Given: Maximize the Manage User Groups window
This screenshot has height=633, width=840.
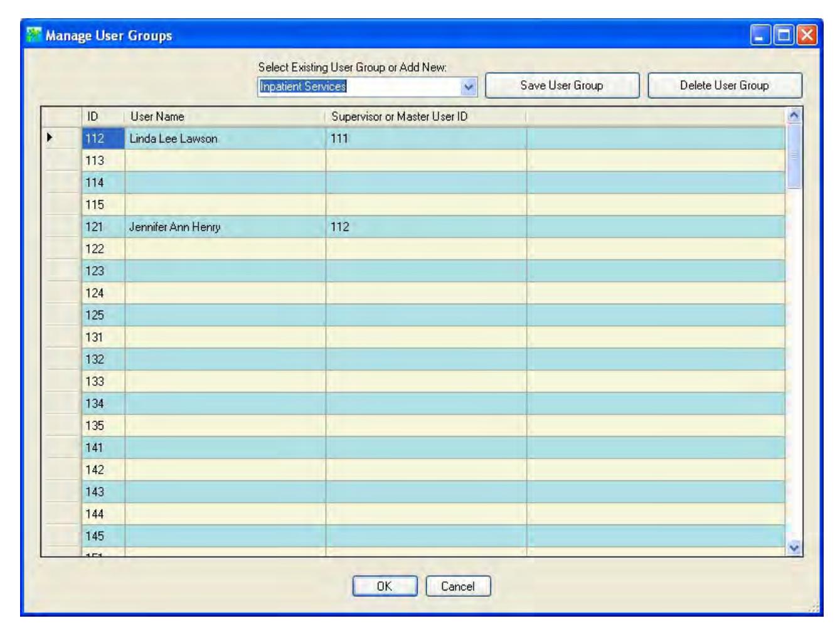Looking at the screenshot, I should [x=784, y=35].
